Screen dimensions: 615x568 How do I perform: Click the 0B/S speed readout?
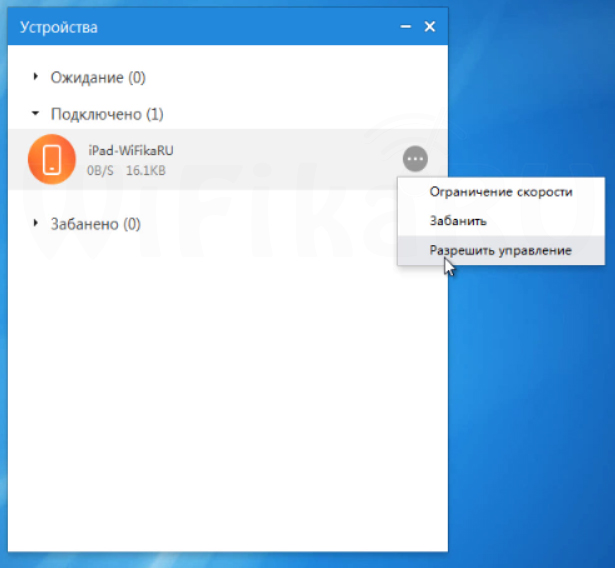tap(101, 171)
